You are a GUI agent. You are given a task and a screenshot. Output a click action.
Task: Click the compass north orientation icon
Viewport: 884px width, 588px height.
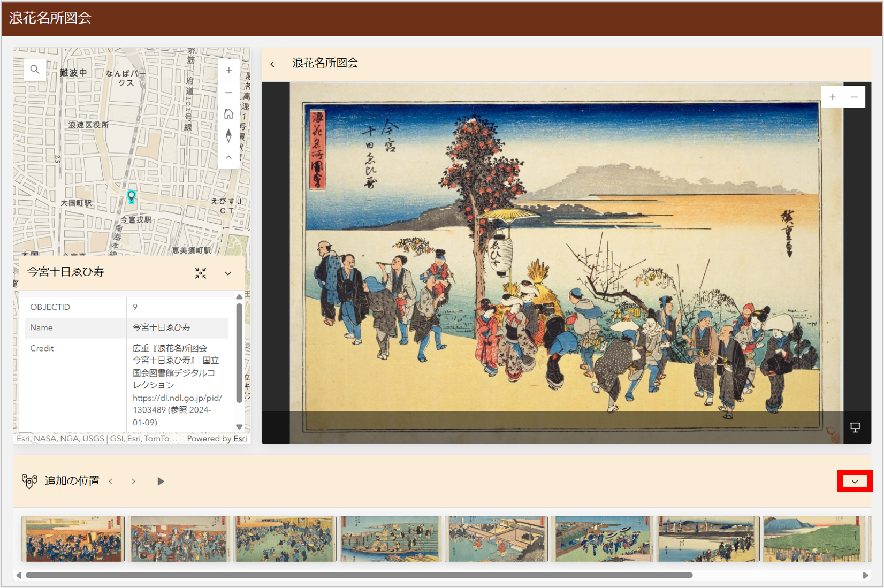(228, 136)
